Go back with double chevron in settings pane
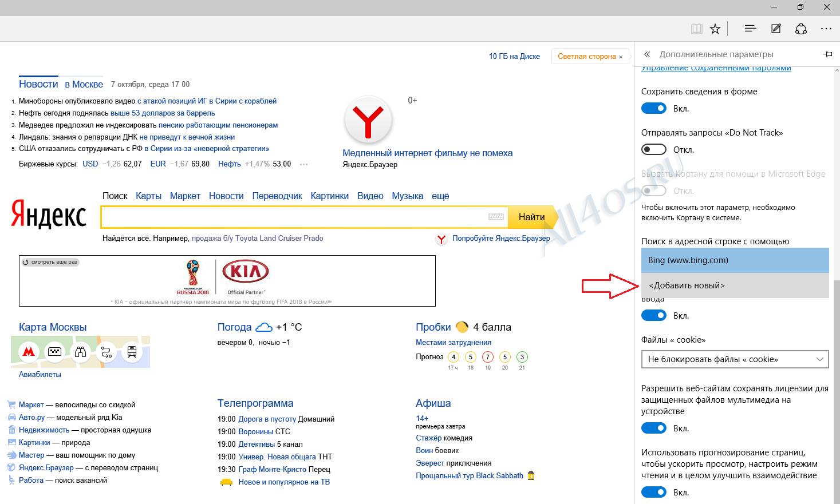Viewport: 840px width, 504px height. point(647,54)
